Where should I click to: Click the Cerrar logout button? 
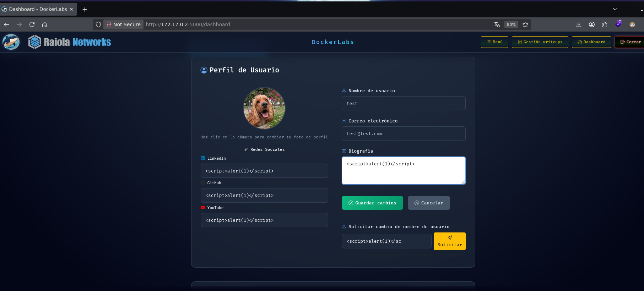630,42
